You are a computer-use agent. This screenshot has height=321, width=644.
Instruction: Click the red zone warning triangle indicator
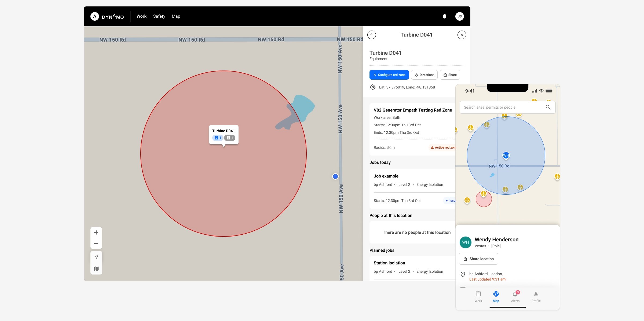[432, 147]
